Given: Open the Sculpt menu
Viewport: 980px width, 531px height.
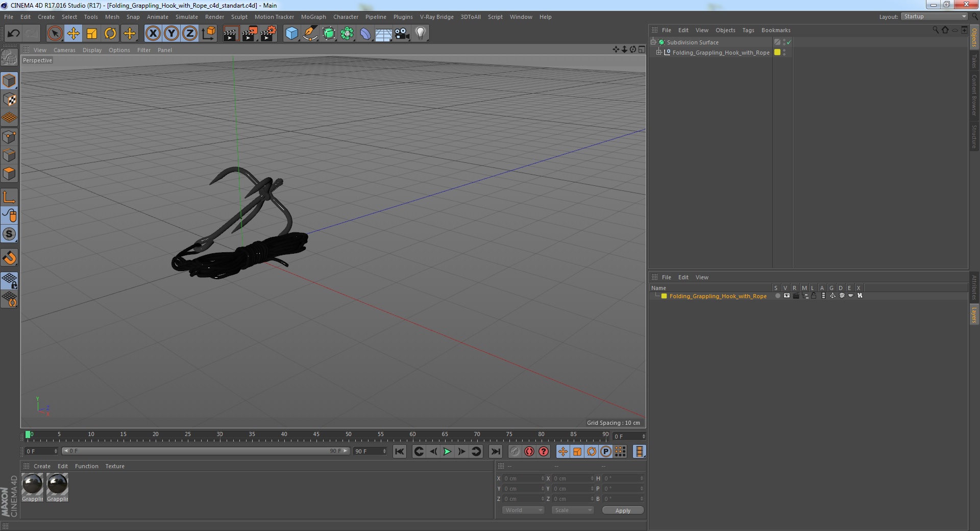Looking at the screenshot, I should [x=239, y=17].
